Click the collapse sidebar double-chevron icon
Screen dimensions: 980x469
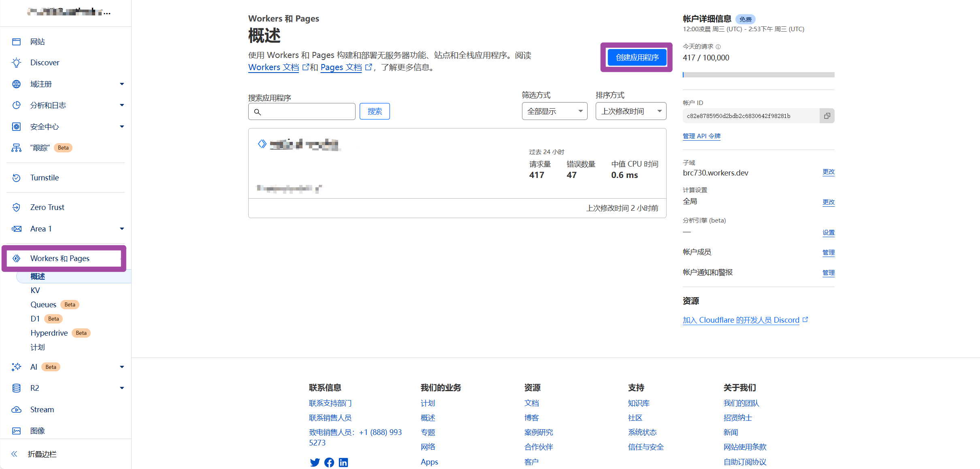pos(14,454)
